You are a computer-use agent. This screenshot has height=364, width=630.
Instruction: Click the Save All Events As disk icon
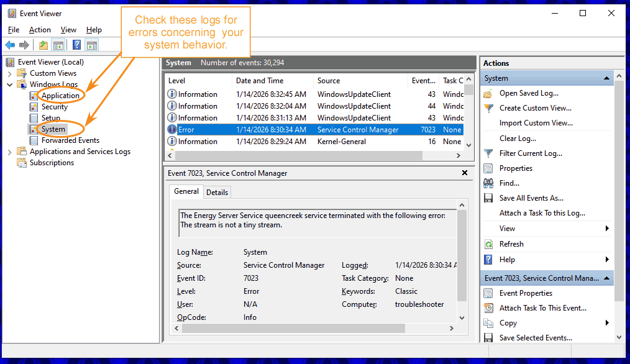(489, 198)
